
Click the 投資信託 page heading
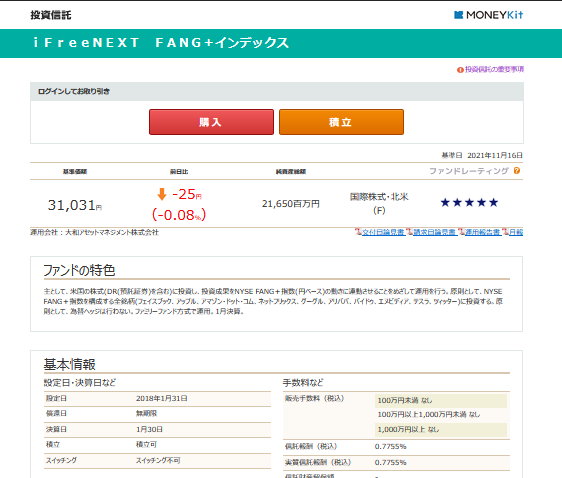pyautogui.click(x=51, y=15)
